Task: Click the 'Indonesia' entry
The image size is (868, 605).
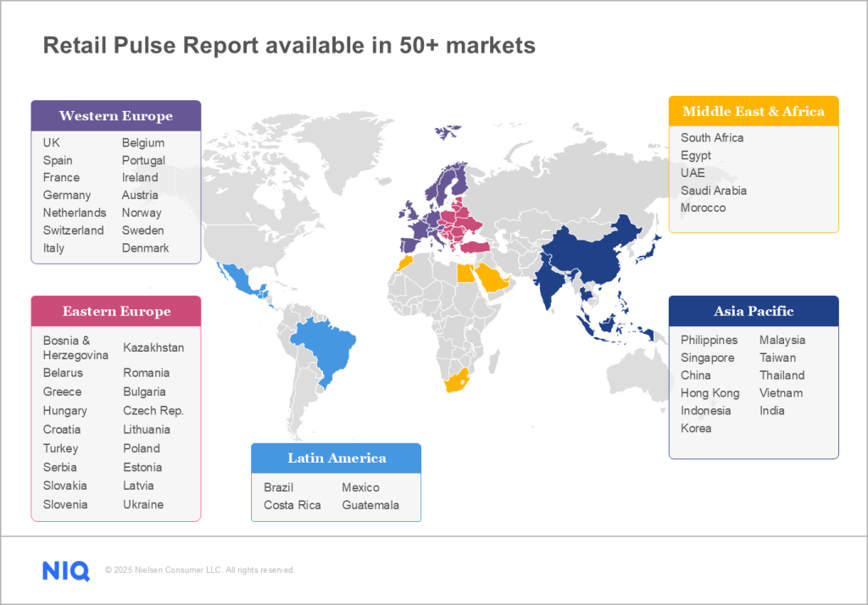Action: click(x=706, y=411)
